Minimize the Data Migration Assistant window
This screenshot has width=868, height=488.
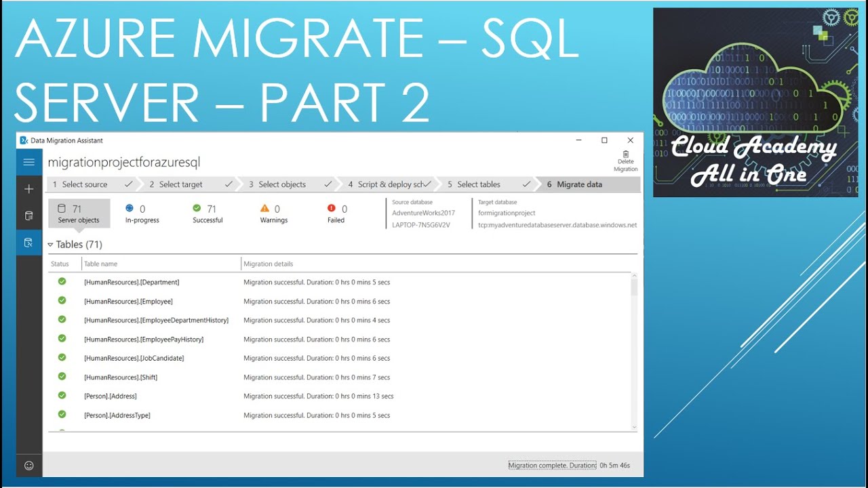(x=579, y=140)
